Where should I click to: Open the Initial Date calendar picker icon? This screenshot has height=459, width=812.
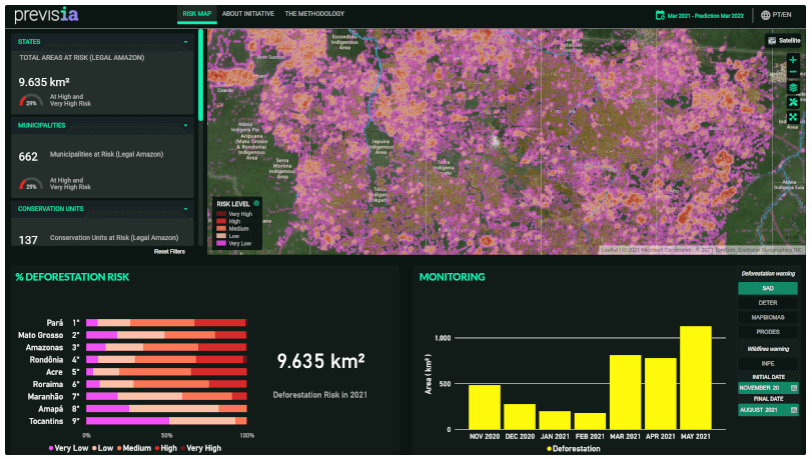[x=794, y=387]
